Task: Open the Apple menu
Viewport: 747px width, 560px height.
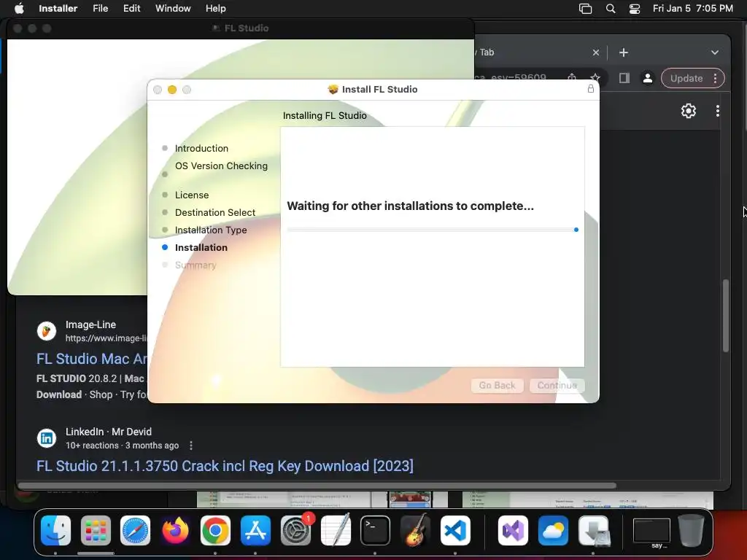Action: tap(19, 9)
